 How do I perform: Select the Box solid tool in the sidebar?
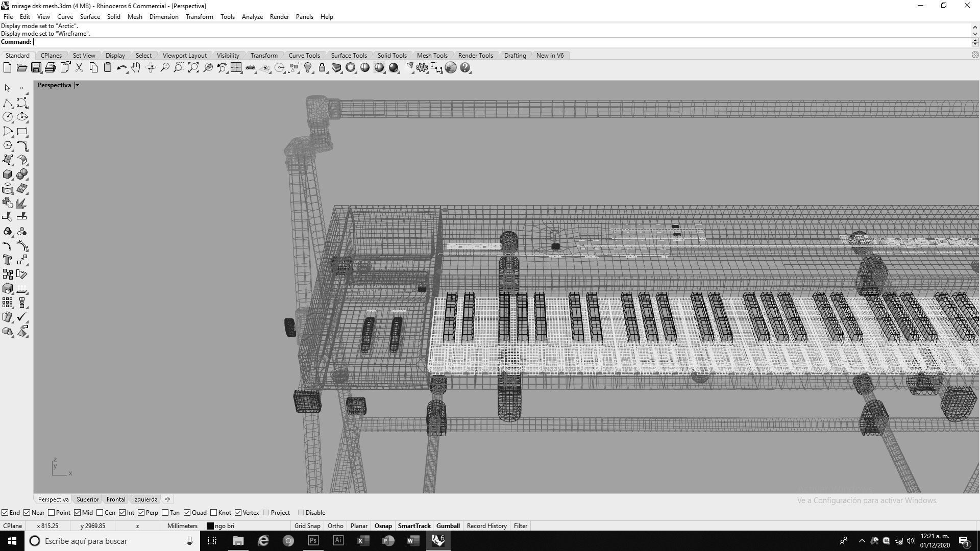pyautogui.click(x=8, y=174)
